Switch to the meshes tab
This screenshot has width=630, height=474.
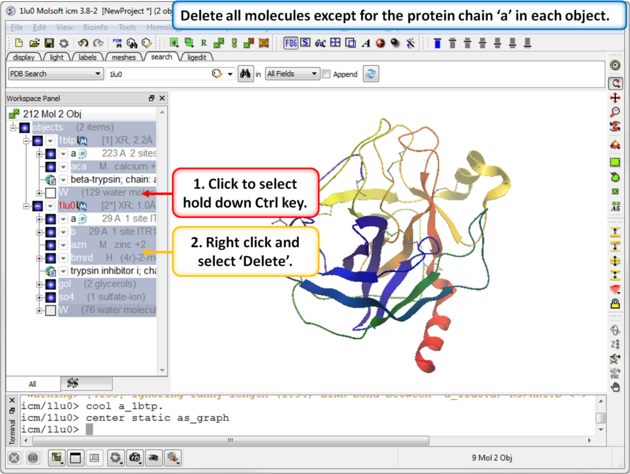pyautogui.click(x=125, y=58)
